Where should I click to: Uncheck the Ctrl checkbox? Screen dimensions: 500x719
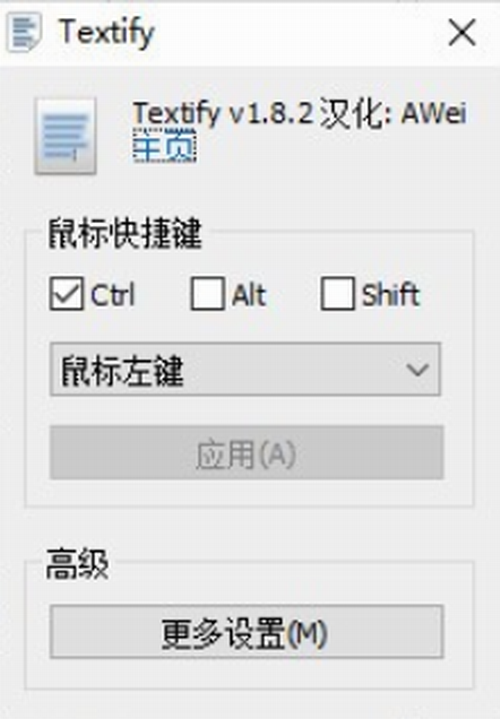click(67, 293)
